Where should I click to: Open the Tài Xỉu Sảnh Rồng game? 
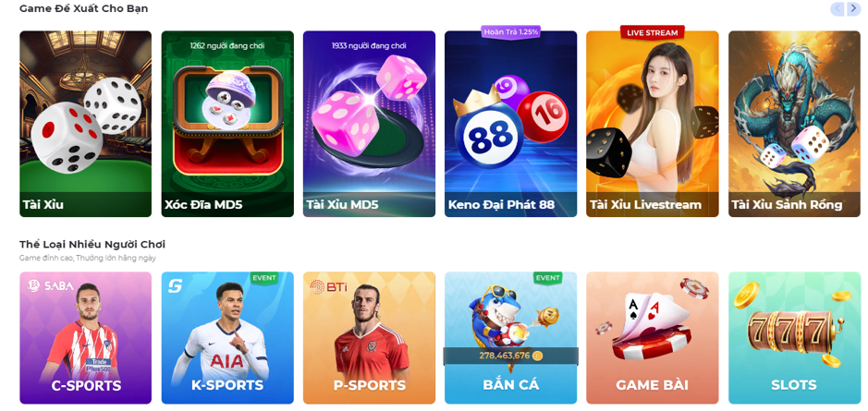[x=794, y=124]
